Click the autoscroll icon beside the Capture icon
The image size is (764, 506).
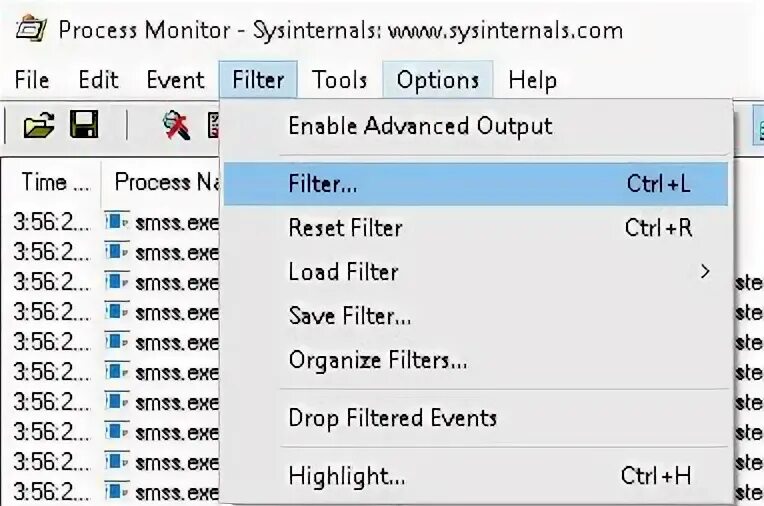213,126
